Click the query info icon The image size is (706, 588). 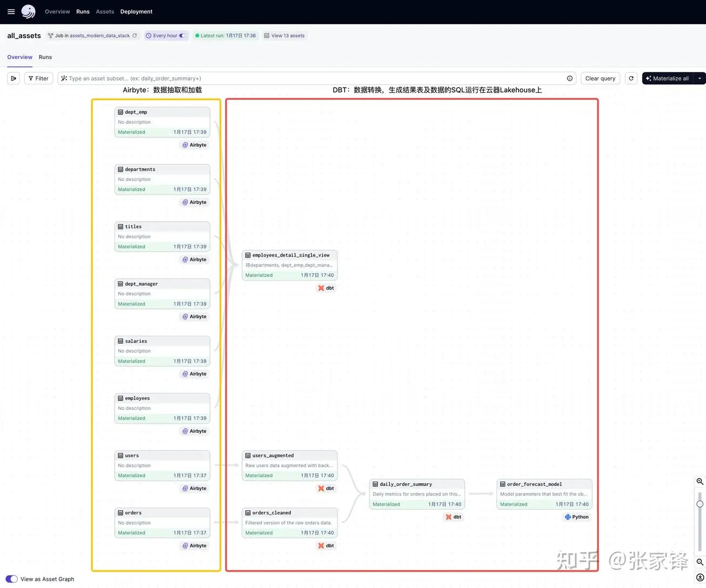(570, 78)
